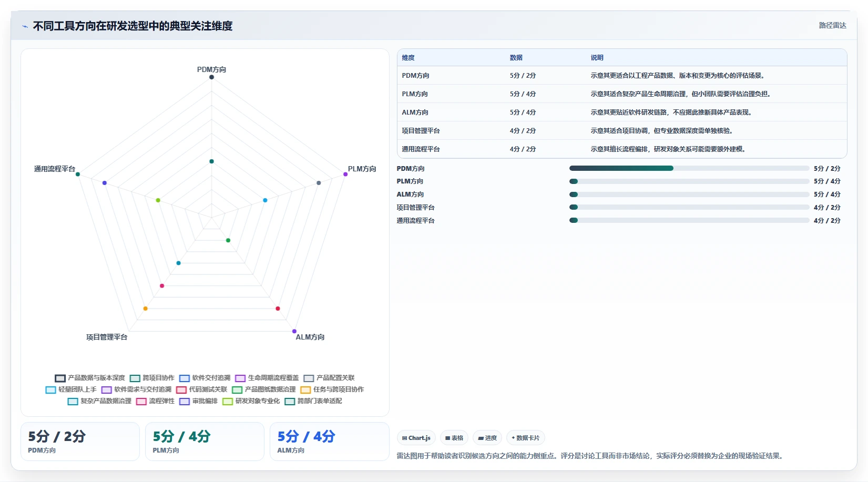Click the ALM方向 5分 / 4分 summary card
Image resolution: width=868 pixels, height=482 pixels.
click(329, 442)
